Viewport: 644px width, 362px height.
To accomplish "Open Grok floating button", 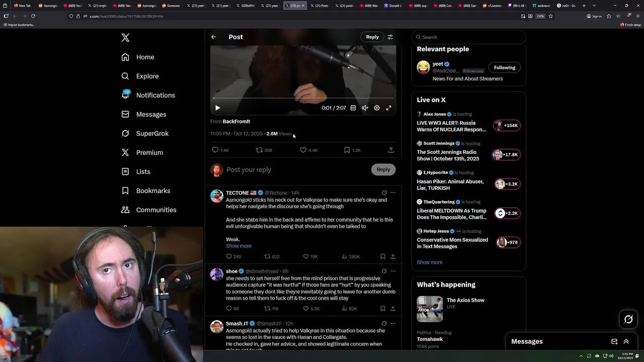I will pos(628,319).
